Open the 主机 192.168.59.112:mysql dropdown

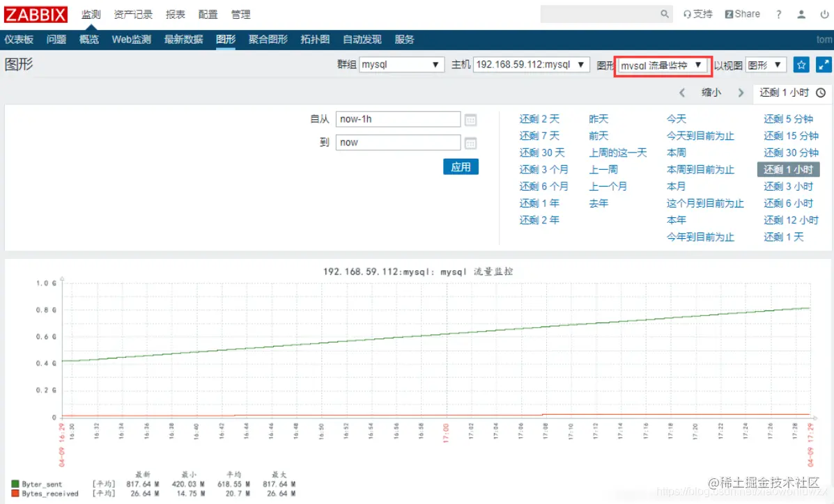tap(532, 65)
